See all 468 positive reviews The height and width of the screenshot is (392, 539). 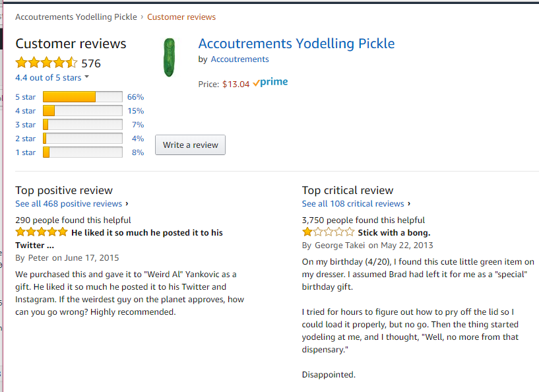[x=69, y=203]
